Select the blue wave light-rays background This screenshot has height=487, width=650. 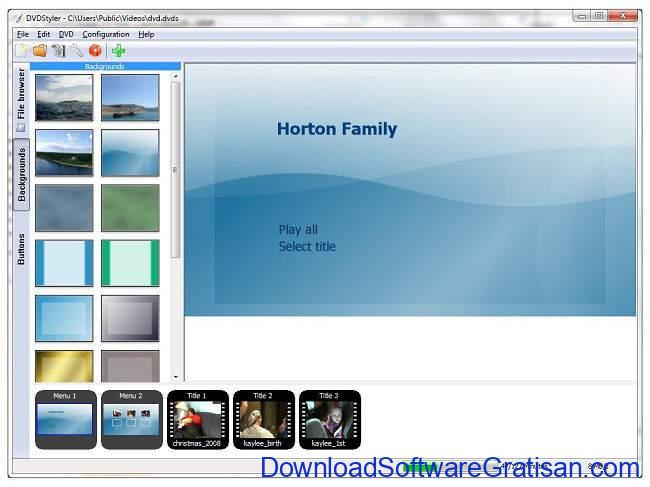tap(130, 153)
